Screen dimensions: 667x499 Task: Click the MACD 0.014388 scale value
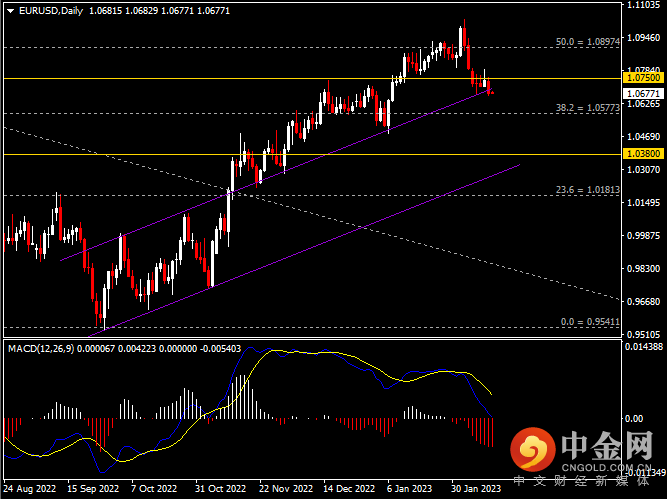(642, 346)
